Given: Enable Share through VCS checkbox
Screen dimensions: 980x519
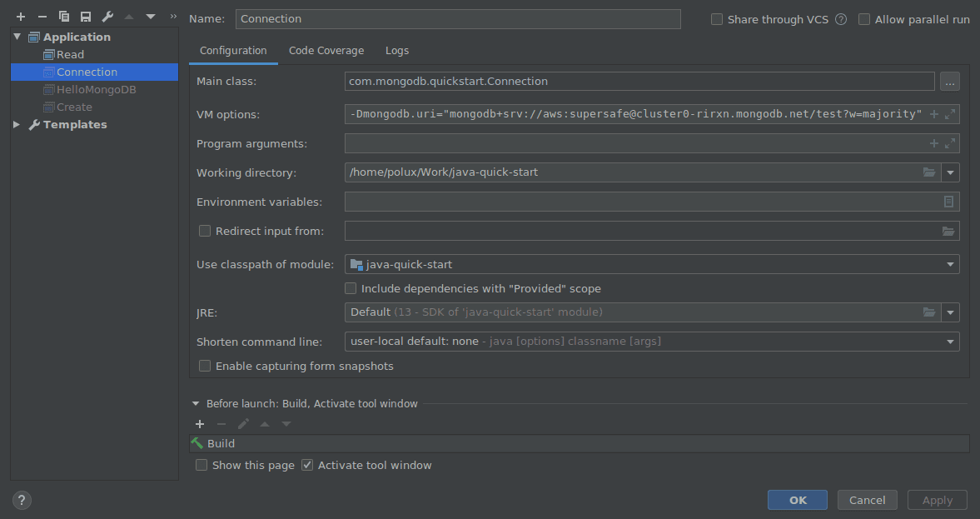Looking at the screenshot, I should pos(717,19).
